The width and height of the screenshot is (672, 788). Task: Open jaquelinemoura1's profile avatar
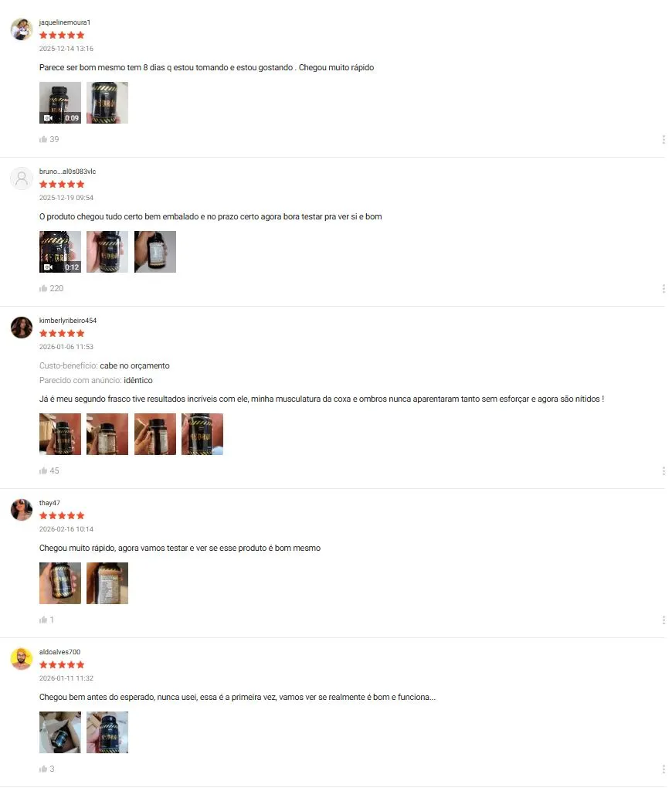click(22, 29)
